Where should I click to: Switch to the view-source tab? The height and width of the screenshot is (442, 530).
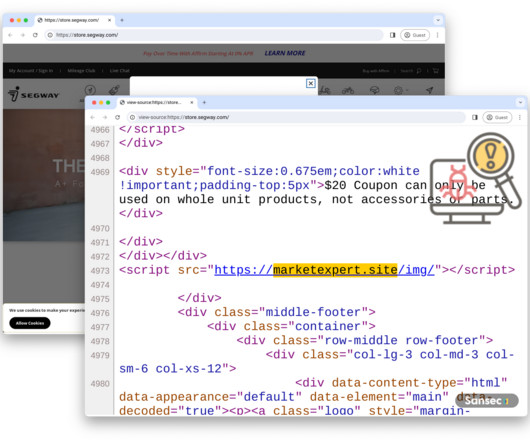click(x=156, y=102)
